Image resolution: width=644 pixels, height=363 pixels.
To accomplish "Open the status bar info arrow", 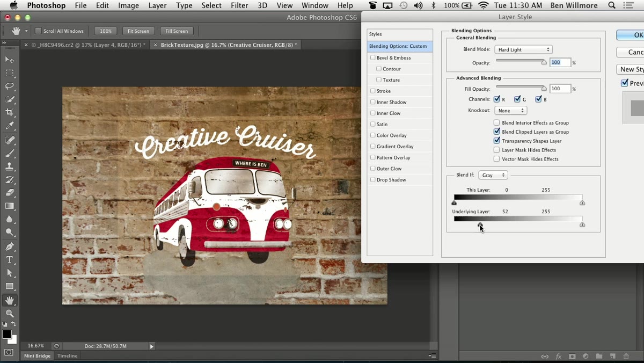I will coord(152,347).
